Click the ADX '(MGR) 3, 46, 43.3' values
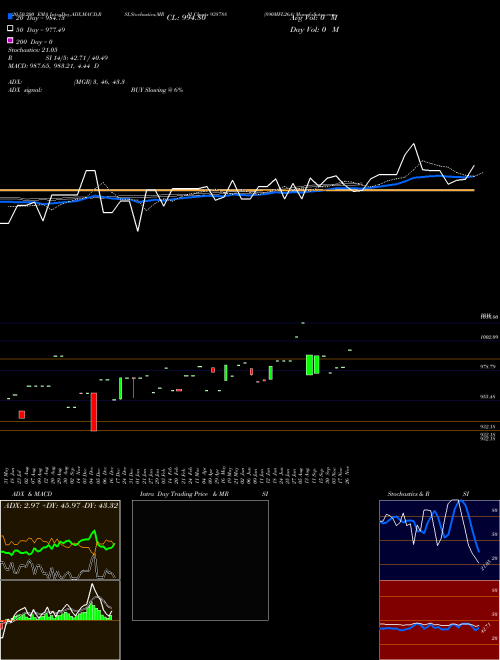This screenshot has height=660, width=500. 99,82
